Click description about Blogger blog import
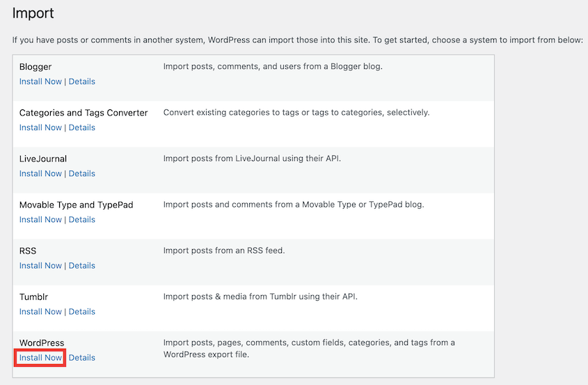588x385 pixels. point(273,67)
